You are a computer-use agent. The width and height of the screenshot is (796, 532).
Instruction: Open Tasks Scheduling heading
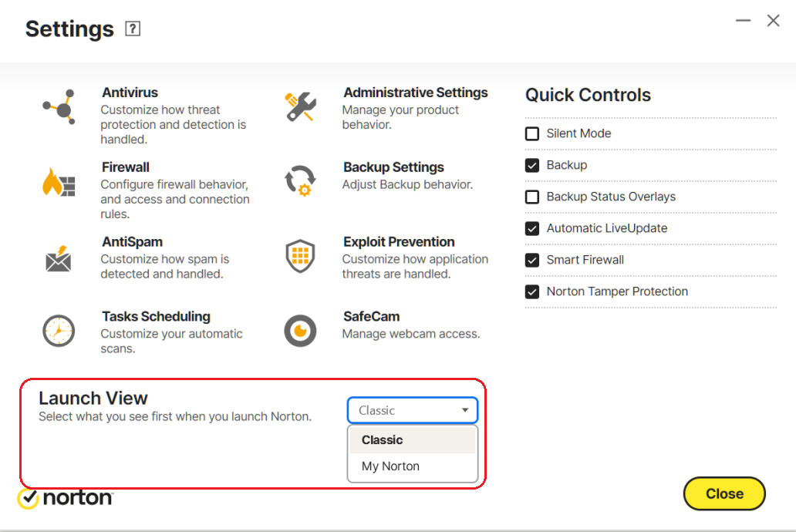(156, 316)
